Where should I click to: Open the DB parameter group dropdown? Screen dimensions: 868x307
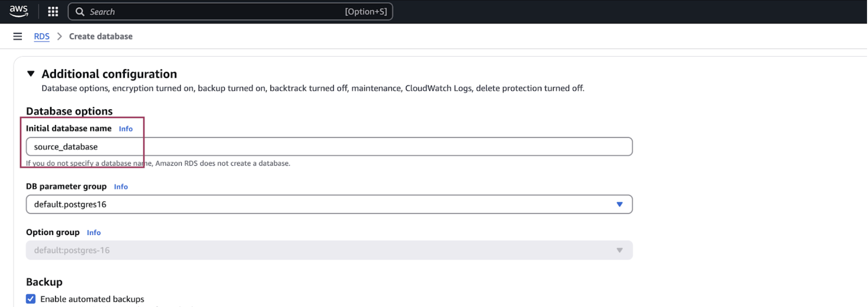pyautogui.click(x=329, y=204)
